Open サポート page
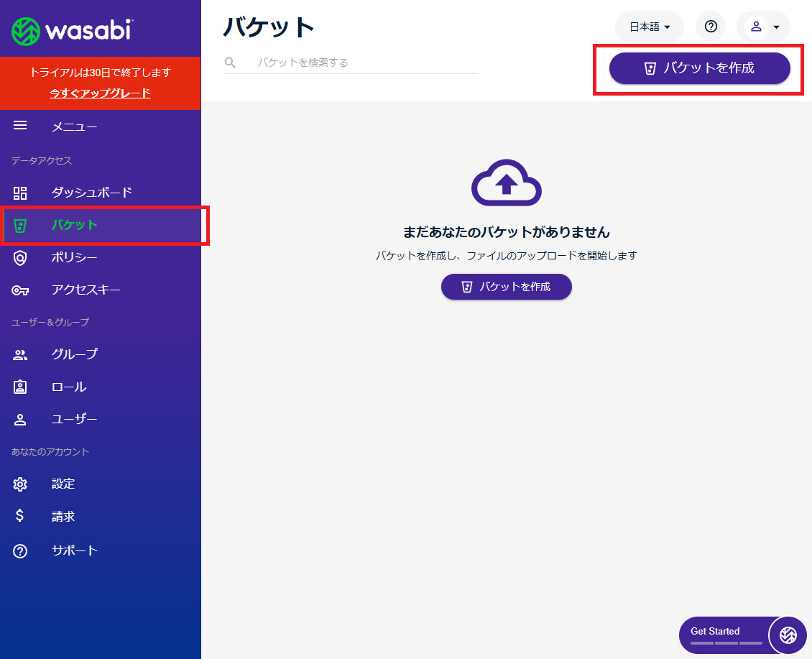Image resolution: width=812 pixels, height=659 pixels. (x=101, y=550)
